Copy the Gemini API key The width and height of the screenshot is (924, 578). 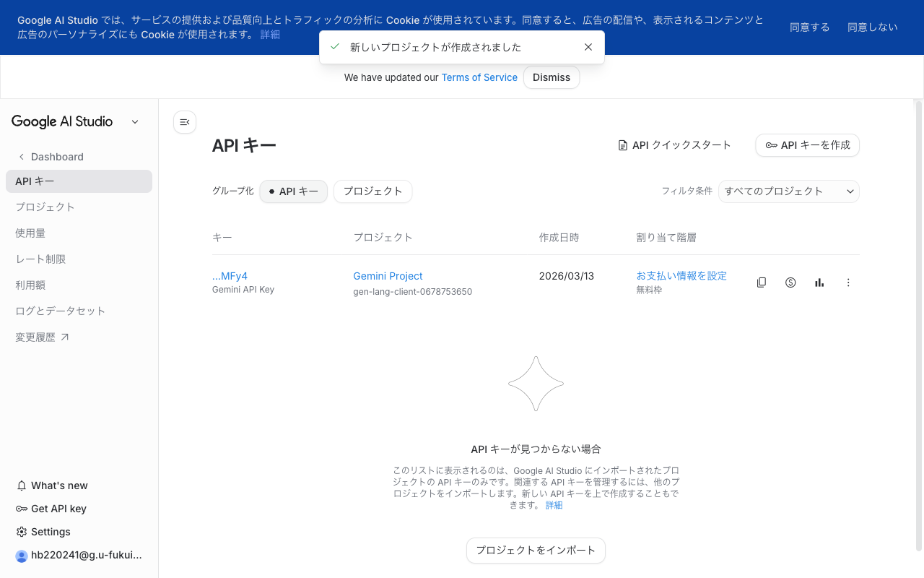(x=762, y=282)
